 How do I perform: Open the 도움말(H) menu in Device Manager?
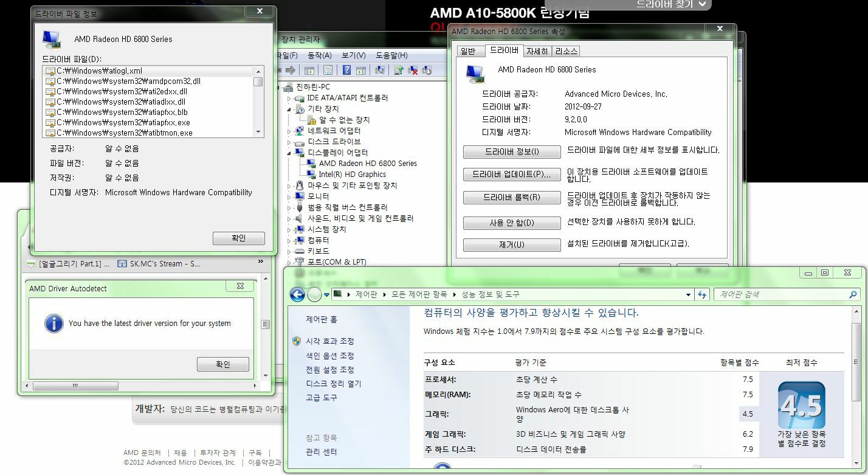(391, 55)
